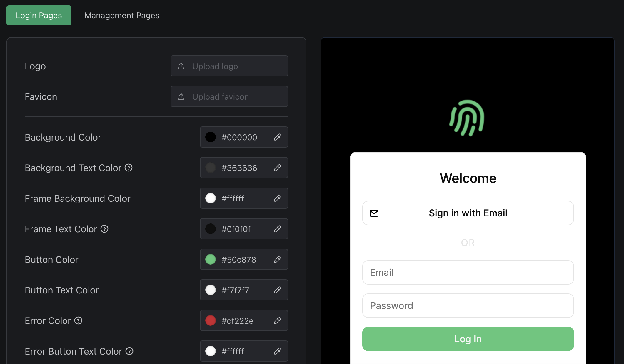Edit the #cf222e hex value
This screenshot has height=364, width=624.
coord(238,321)
